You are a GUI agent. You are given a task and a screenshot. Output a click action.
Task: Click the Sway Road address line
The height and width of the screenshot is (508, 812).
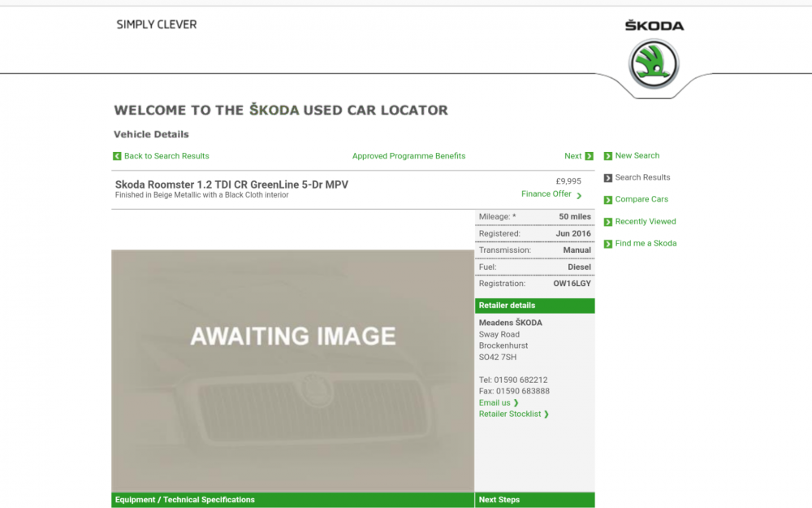pos(499,334)
